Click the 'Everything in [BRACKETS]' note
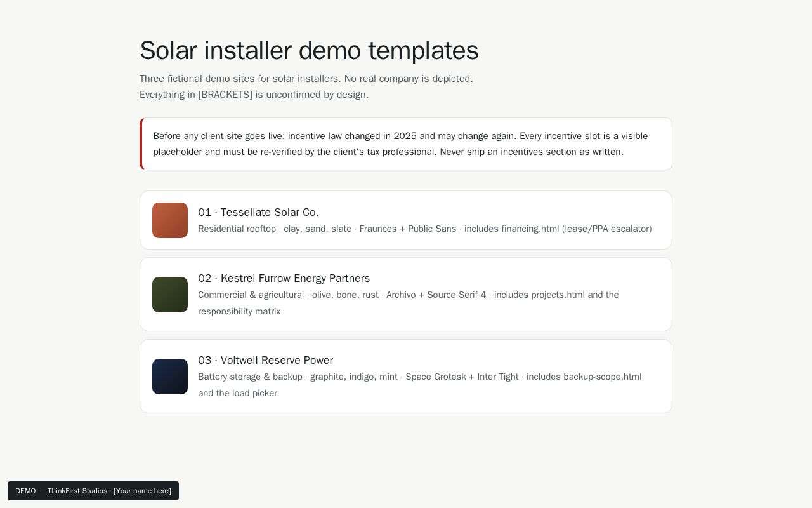812x508 pixels. pos(254,95)
